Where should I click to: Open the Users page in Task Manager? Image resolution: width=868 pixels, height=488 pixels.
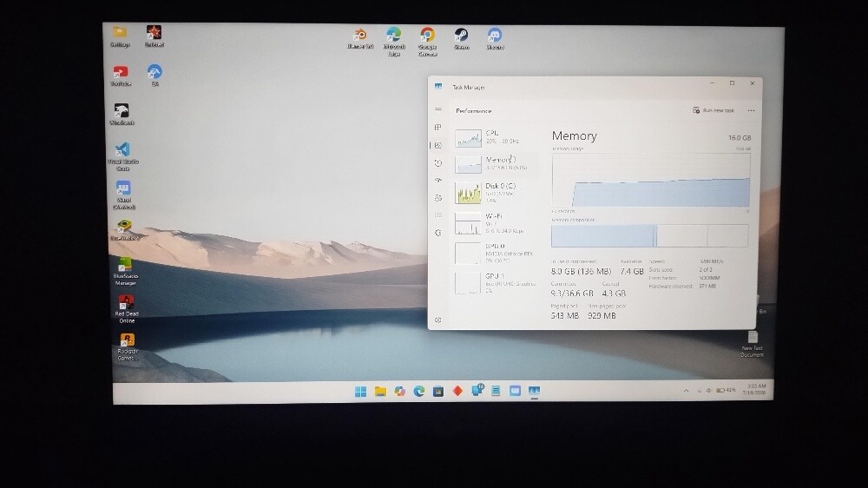click(437, 198)
